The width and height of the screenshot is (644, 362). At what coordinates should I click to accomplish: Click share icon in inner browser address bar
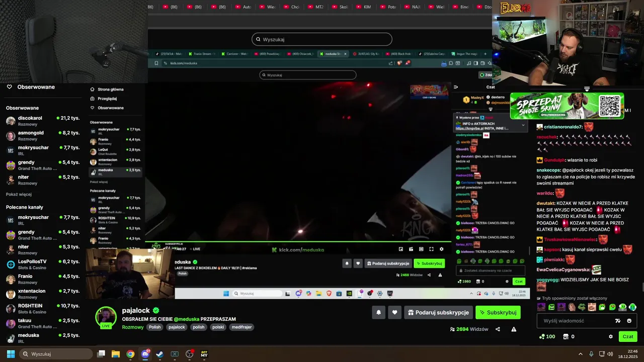(390, 63)
